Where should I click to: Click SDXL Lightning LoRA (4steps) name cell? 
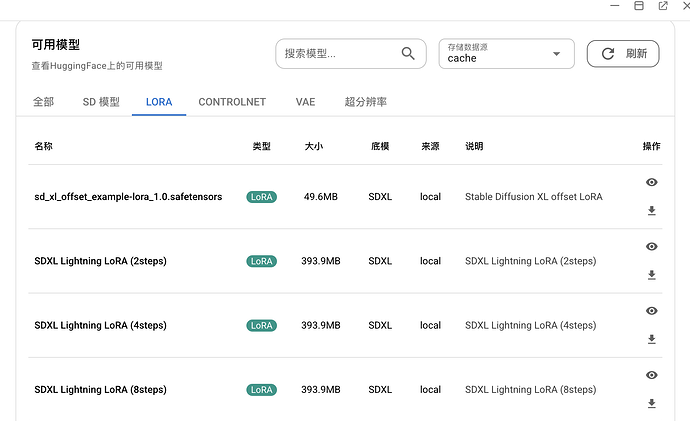coord(100,325)
